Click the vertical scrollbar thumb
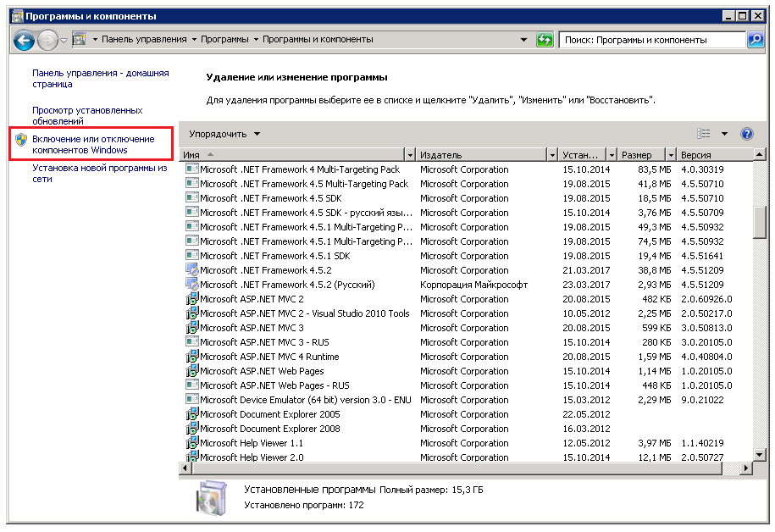 tap(760, 221)
